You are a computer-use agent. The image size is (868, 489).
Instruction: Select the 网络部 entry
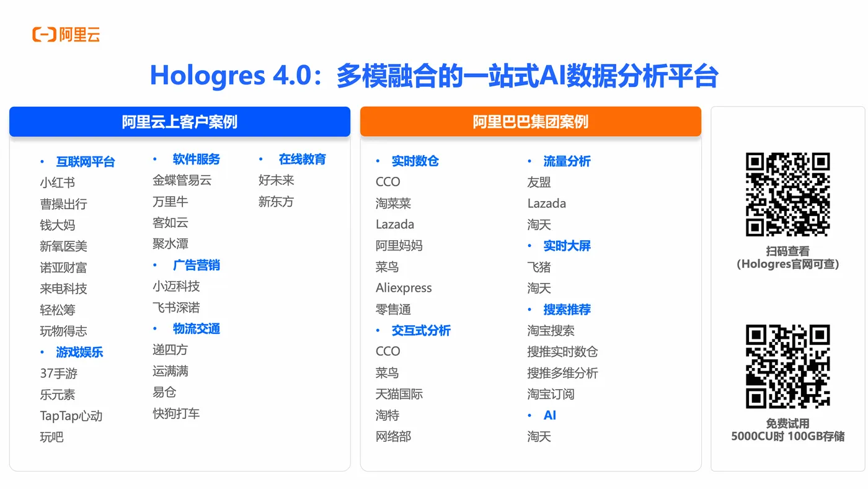click(393, 437)
